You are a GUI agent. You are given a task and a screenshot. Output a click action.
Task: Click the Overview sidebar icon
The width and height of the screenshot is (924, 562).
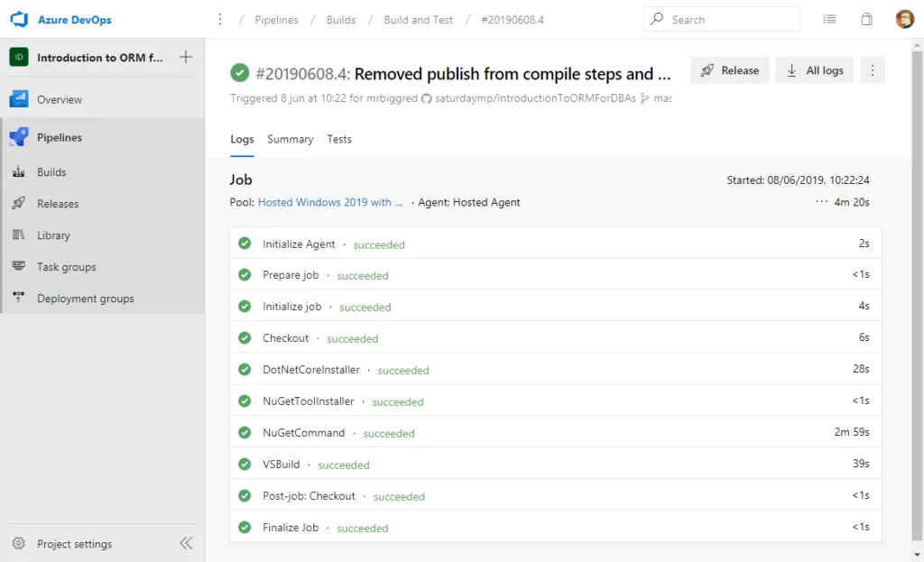tap(19, 99)
